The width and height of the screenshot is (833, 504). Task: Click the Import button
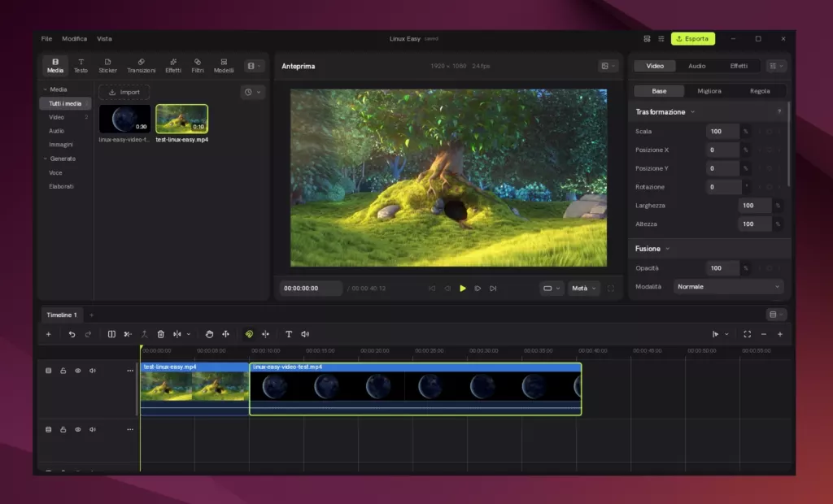(124, 92)
